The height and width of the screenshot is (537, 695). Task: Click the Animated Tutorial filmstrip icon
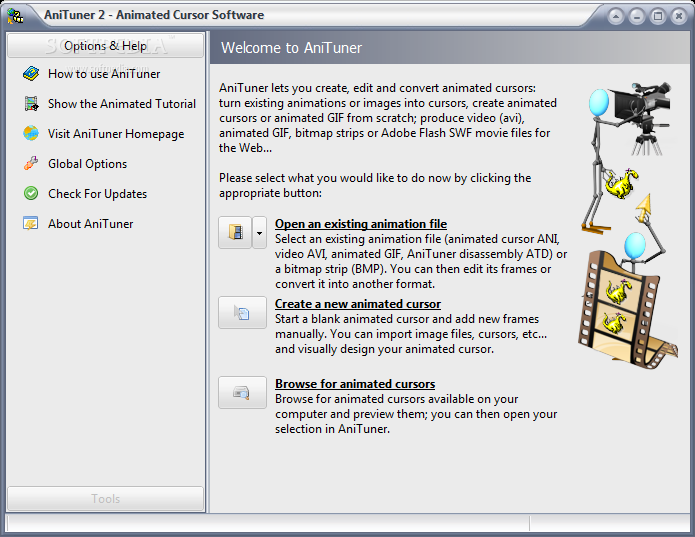tap(31, 104)
